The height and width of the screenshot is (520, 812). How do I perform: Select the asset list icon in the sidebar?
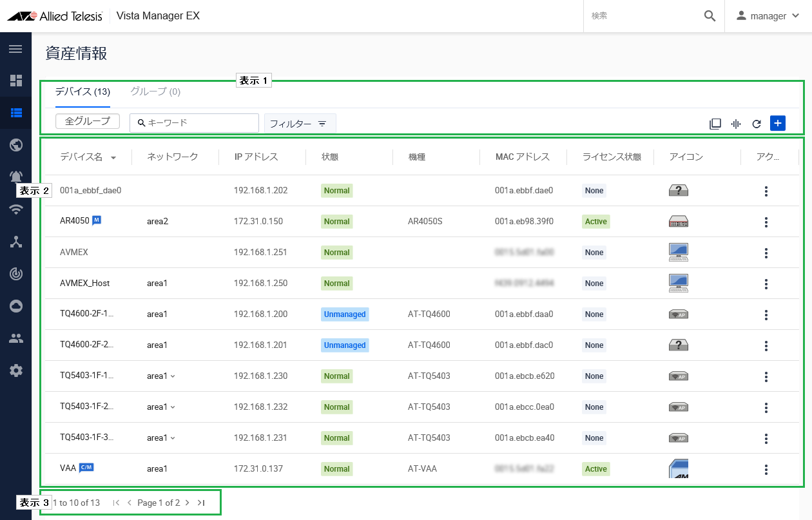point(15,113)
